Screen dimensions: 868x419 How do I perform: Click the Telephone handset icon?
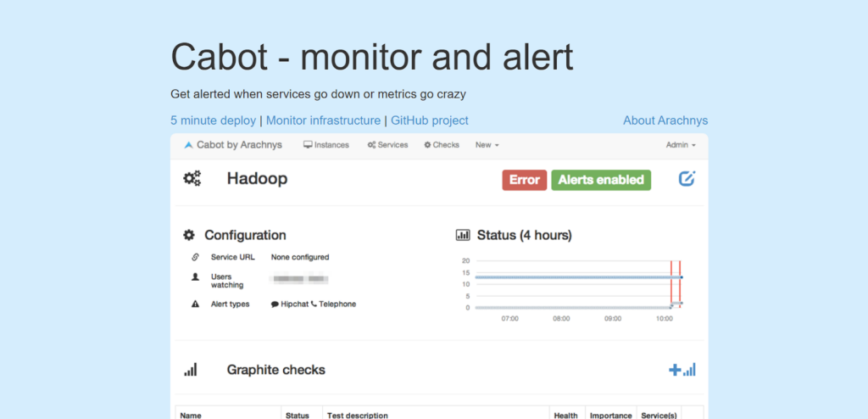[314, 304]
